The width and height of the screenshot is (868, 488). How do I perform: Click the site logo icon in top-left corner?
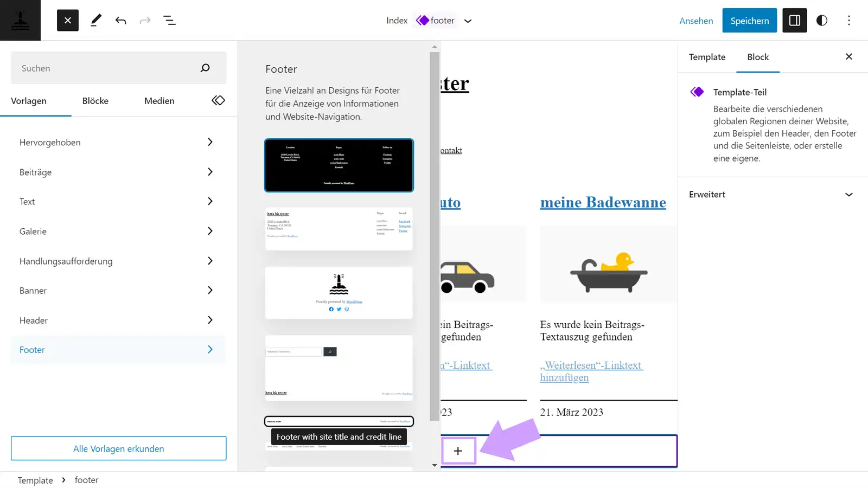(20, 20)
